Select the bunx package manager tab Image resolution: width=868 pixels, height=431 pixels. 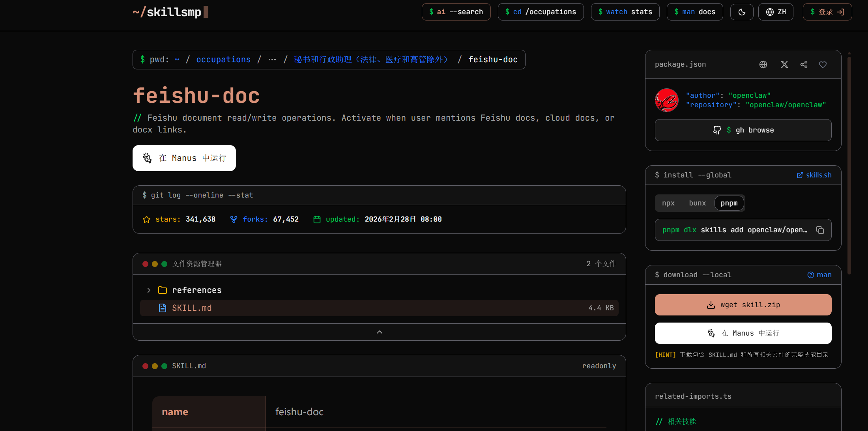pyautogui.click(x=697, y=203)
